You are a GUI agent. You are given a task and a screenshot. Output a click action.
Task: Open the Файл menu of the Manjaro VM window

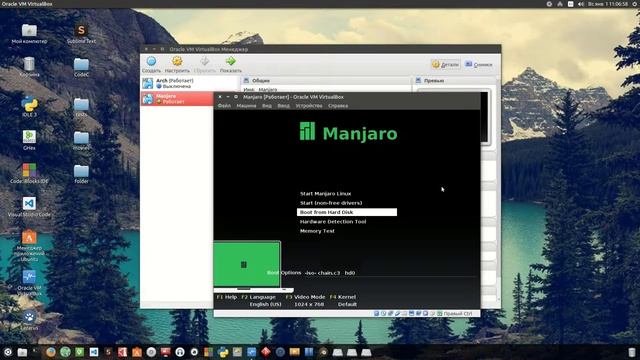[224, 106]
